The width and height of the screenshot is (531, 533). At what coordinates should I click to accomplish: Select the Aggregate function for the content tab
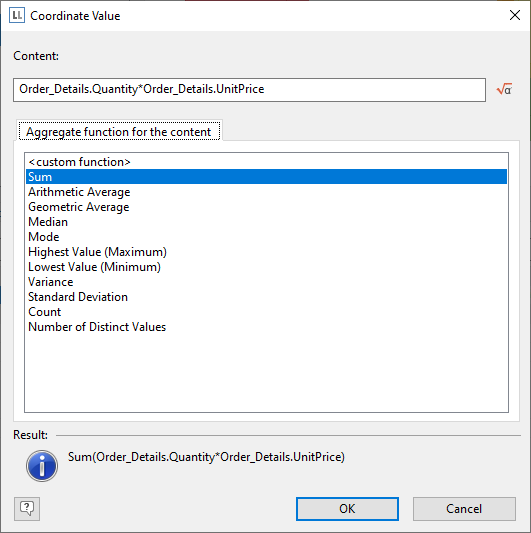point(119,131)
